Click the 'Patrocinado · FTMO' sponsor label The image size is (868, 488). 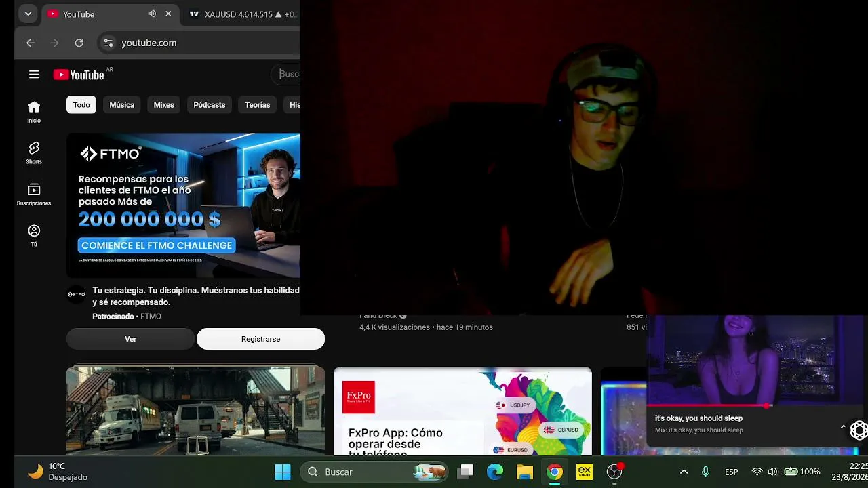tap(127, 317)
